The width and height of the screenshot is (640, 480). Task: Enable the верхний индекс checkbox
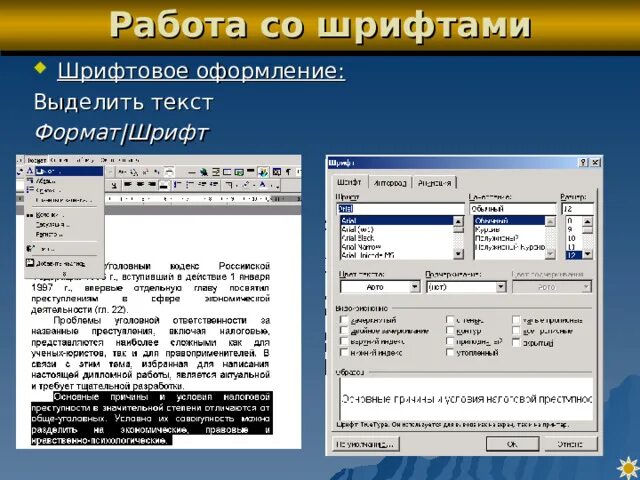pos(344,341)
